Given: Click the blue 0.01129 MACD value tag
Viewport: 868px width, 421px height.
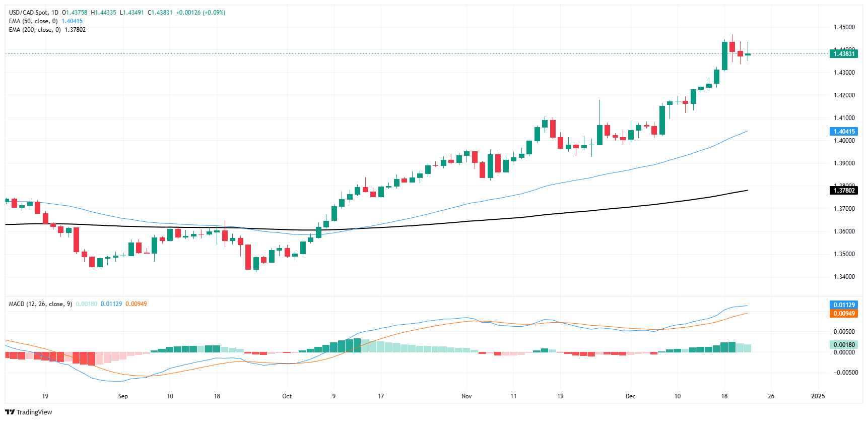Looking at the screenshot, I should click(843, 305).
